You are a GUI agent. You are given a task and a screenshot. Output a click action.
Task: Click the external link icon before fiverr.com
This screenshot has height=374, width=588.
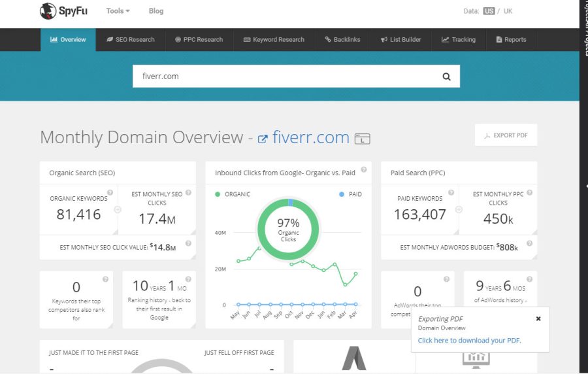point(263,139)
